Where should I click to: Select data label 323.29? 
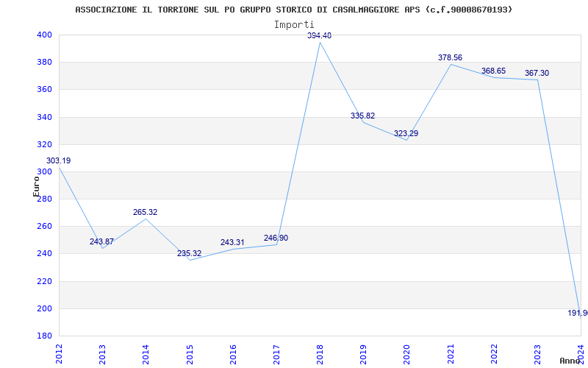406,133
